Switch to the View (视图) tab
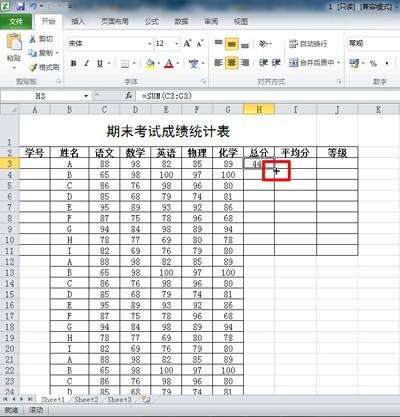This screenshot has height=417, width=400. click(x=241, y=22)
